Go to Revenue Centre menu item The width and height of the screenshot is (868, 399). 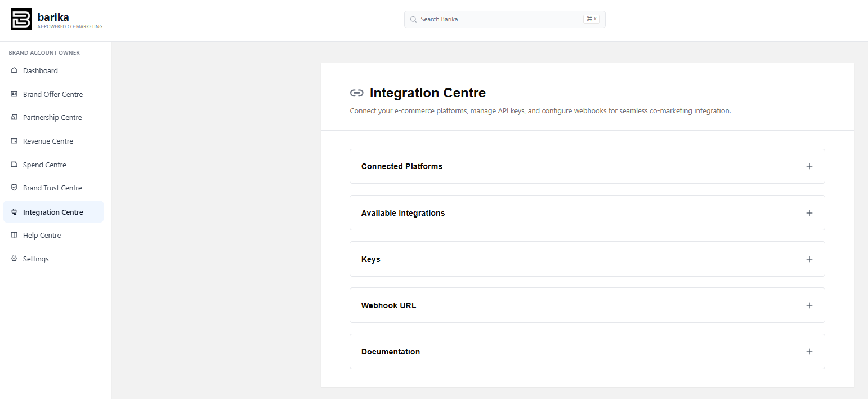tap(48, 141)
